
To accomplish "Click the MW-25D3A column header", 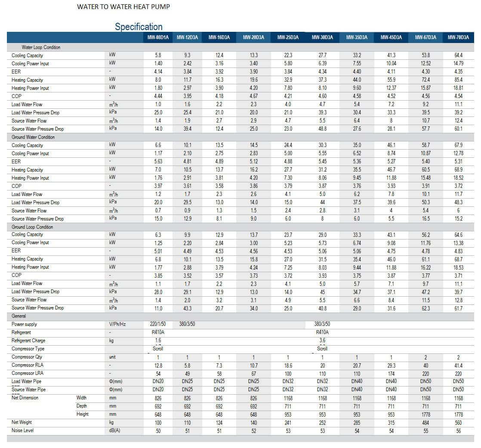I will [288, 37].
